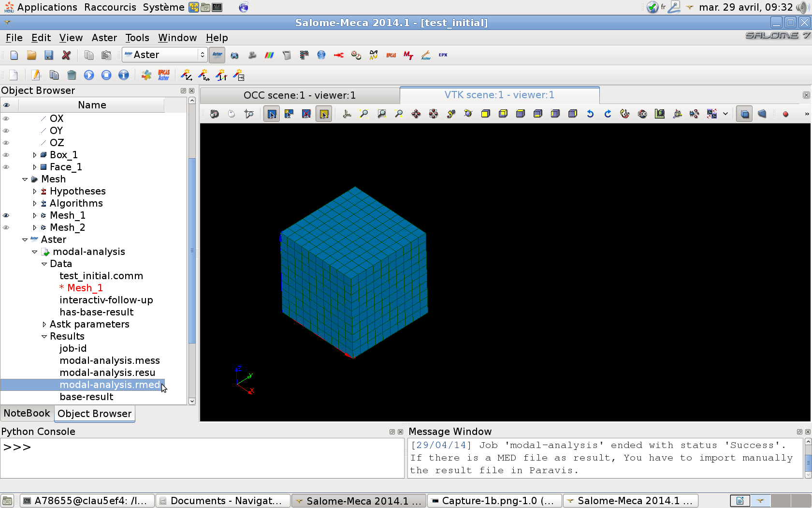Screen dimensions: 812x508
Task: Toggle visibility eye for Box_1
Action: coord(6,155)
